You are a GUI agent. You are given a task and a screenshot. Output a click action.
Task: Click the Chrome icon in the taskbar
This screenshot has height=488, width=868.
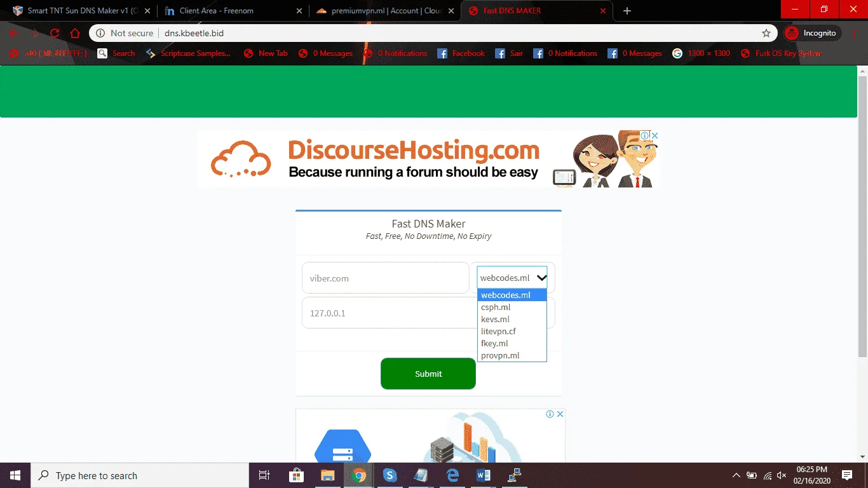[359, 475]
